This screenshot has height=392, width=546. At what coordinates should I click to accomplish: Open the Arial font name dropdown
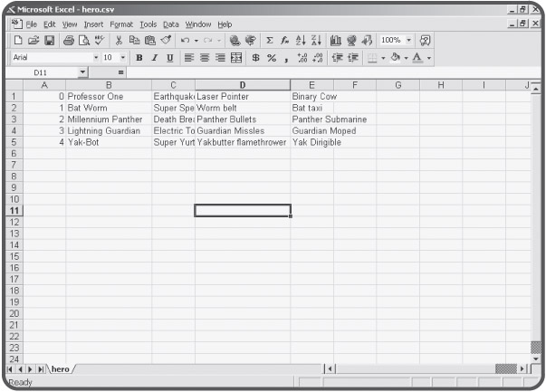(x=97, y=57)
